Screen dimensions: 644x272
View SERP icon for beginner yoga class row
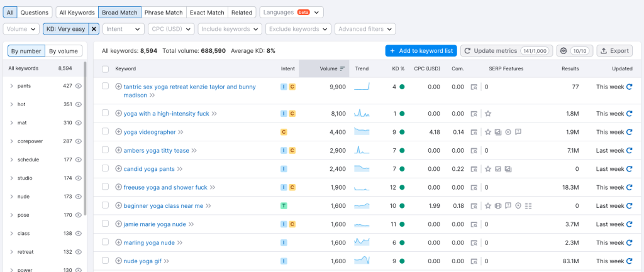click(x=474, y=206)
